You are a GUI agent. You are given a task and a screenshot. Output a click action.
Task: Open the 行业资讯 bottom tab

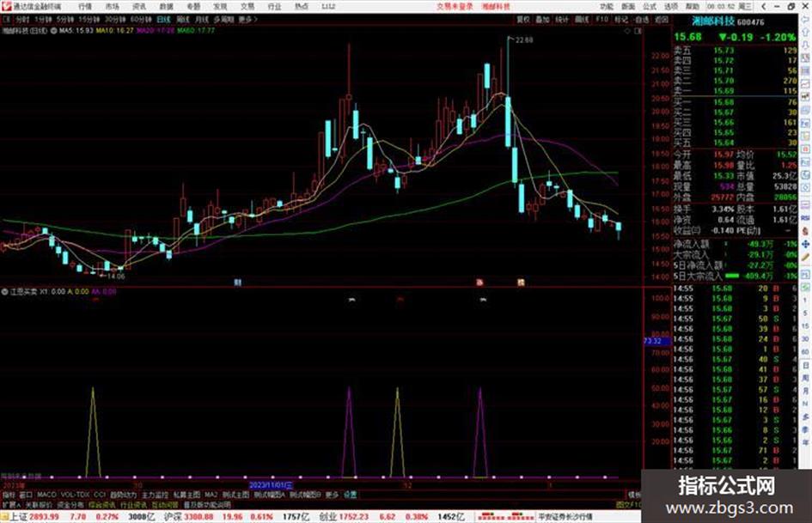click(133, 504)
